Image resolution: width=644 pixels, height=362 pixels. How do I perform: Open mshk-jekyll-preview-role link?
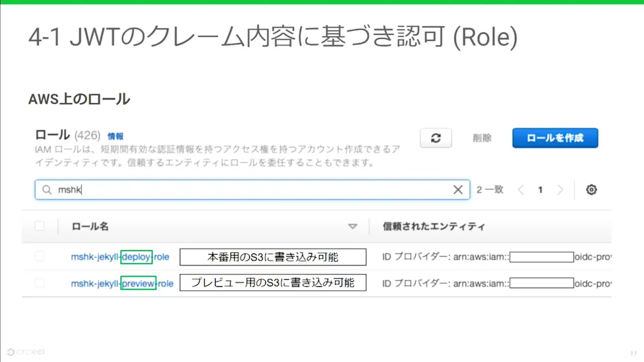(x=122, y=284)
